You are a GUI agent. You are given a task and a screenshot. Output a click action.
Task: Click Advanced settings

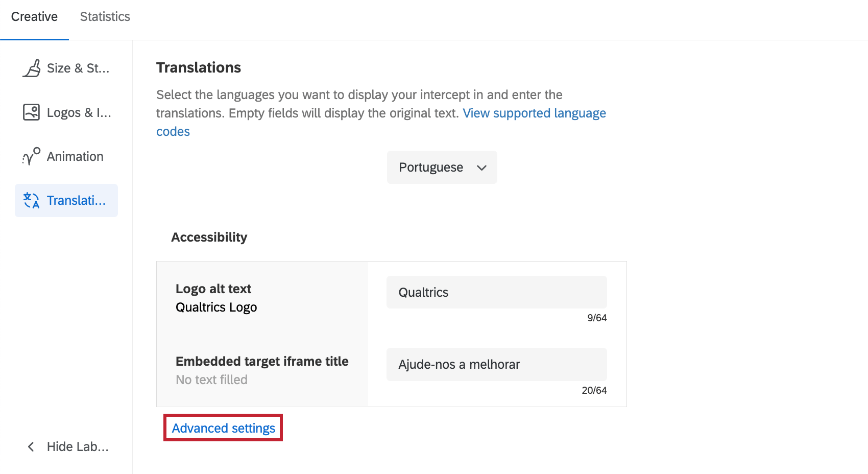click(x=223, y=428)
